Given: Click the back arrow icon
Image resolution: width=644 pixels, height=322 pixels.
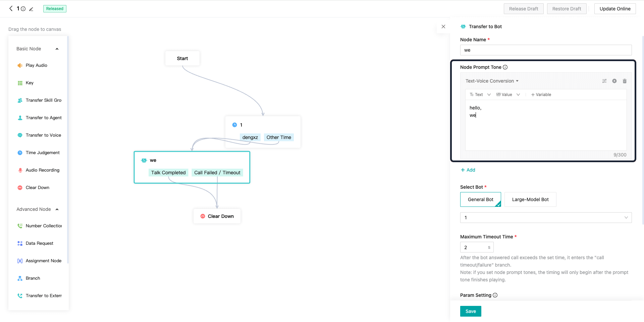Looking at the screenshot, I should click(x=11, y=9).
